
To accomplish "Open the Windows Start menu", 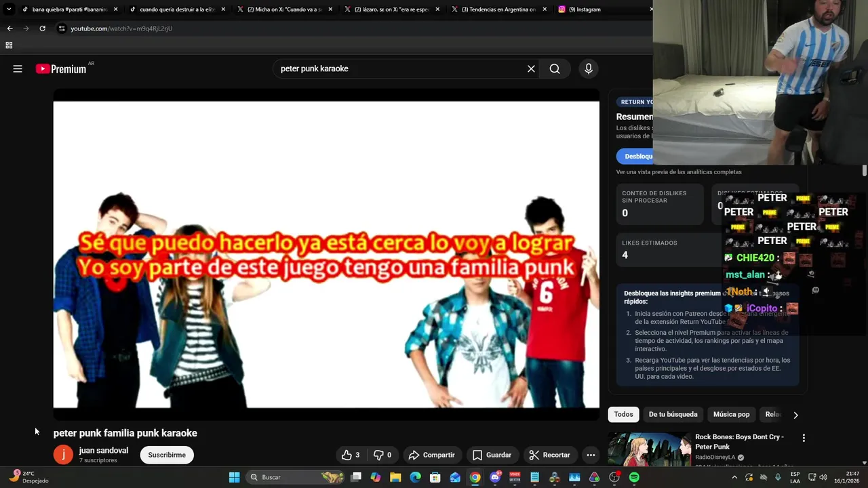I will 234,477.
